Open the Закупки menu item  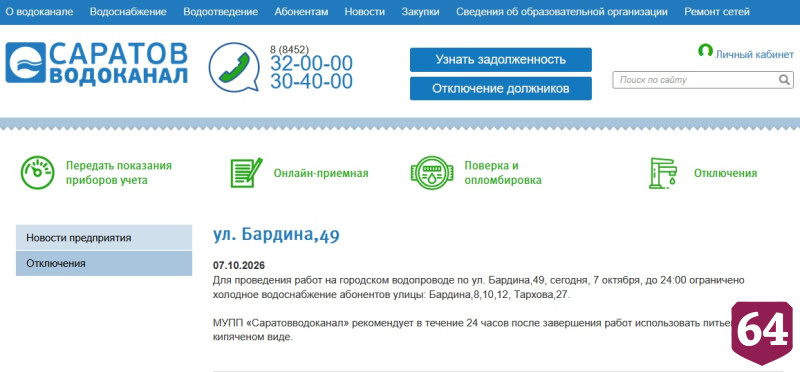[x=420, y=12]
